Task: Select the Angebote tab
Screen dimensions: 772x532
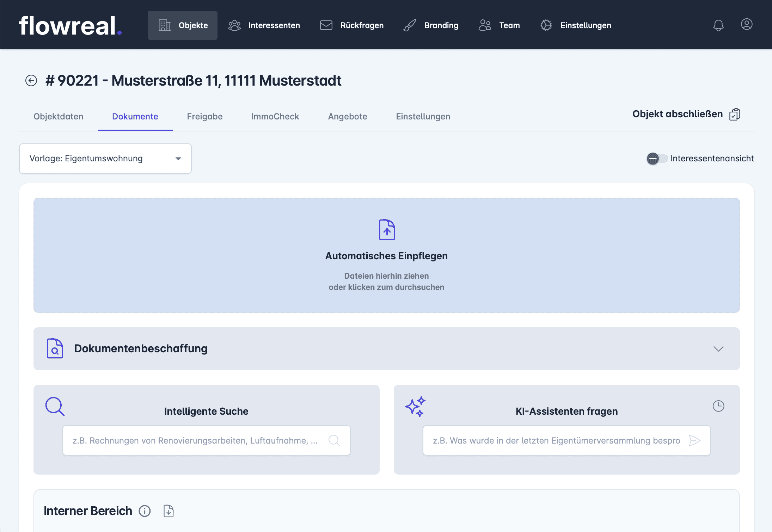Action: tap(347, 117)
